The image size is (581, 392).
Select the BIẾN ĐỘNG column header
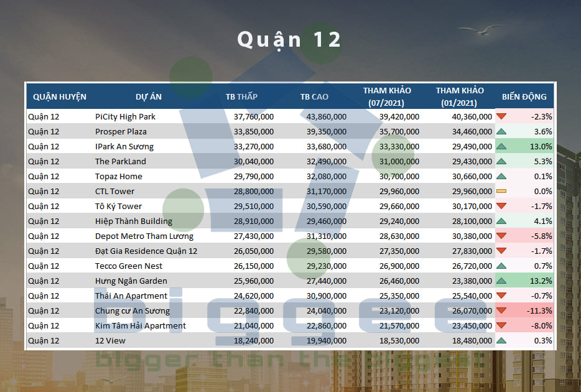[x=524, y=96]
